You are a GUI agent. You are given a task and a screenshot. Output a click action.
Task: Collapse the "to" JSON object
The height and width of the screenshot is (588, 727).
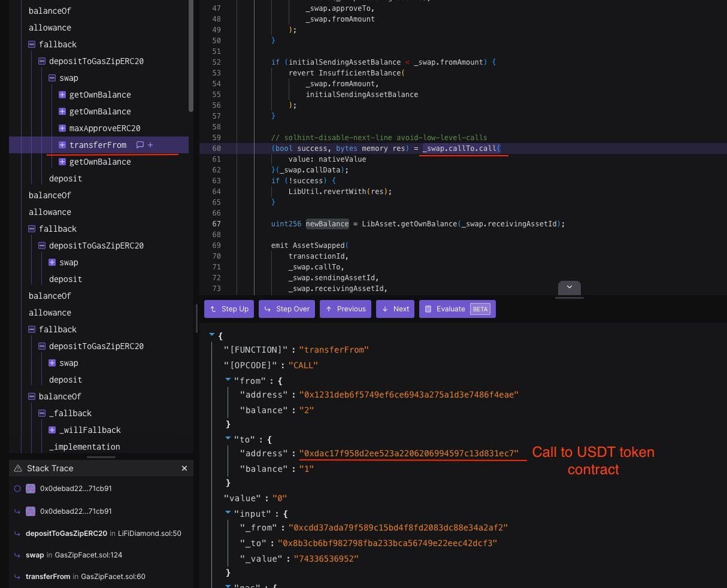228,439
